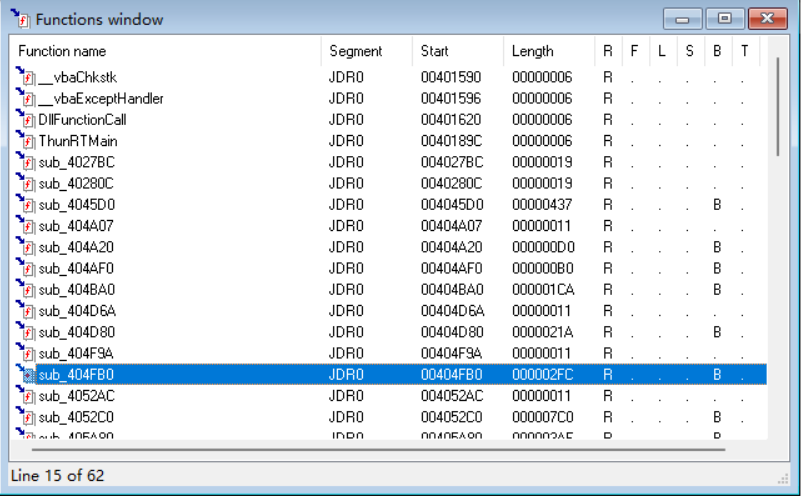This screenshot has height=496, width=802.
Task: Click the function icon beside sub_4045D0
Action: click(26, 204)
